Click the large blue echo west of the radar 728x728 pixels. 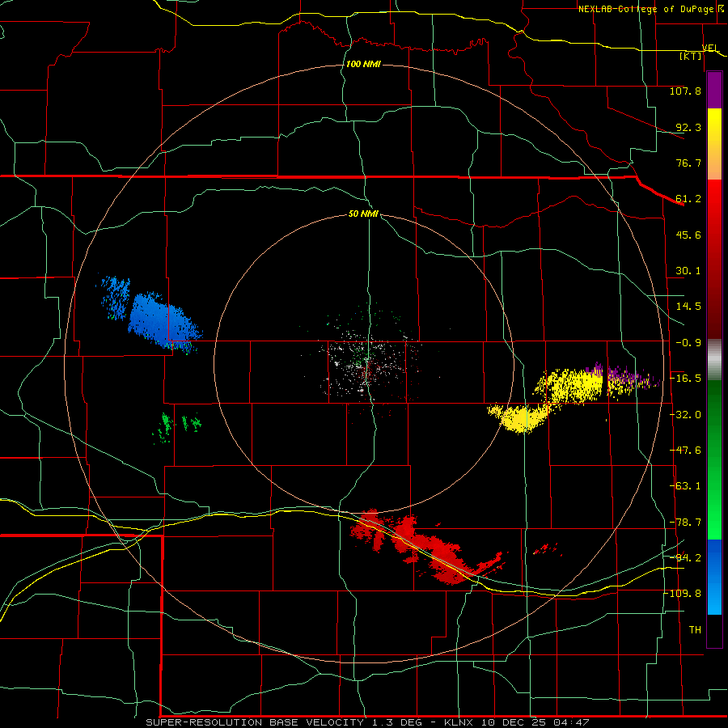pyautogui.click(x=163, y=320)
